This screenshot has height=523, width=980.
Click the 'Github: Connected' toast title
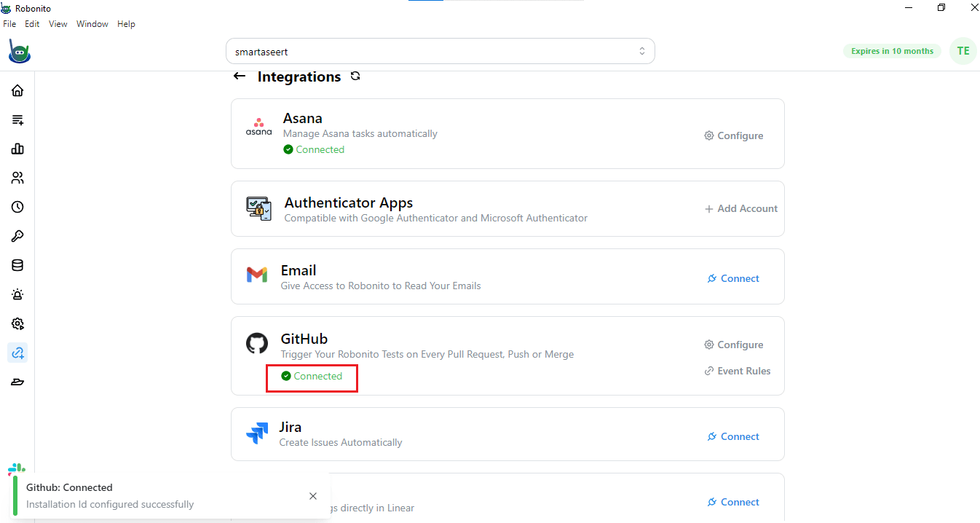point(69,487)
